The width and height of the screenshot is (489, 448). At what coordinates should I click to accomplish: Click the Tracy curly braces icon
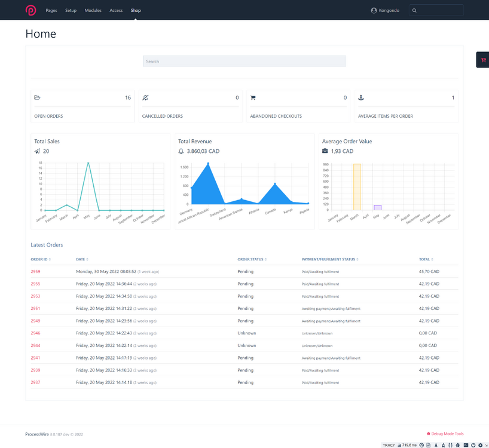point(450,445)
